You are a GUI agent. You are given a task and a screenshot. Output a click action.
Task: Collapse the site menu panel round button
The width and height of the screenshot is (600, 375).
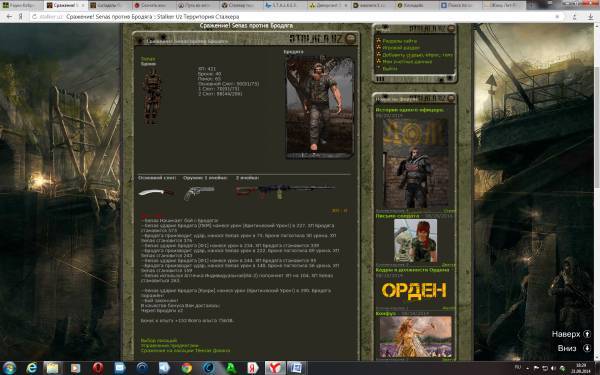(x=451, y=29)
